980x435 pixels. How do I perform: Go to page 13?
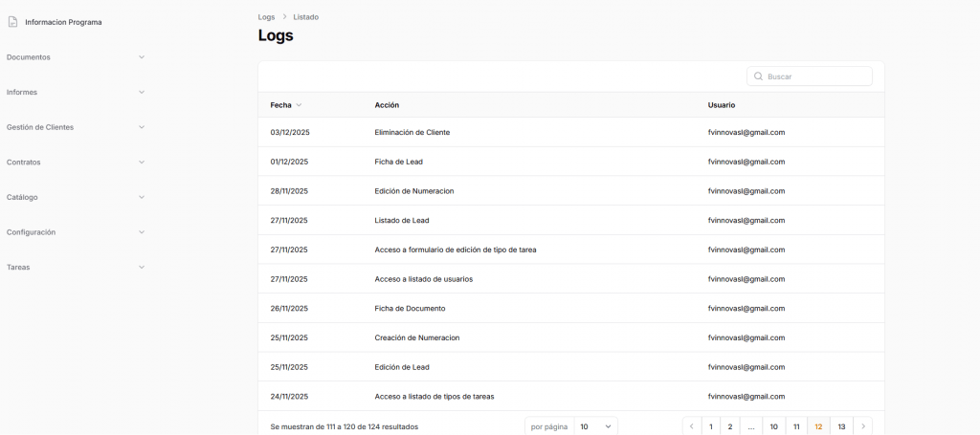coord(841,426)
